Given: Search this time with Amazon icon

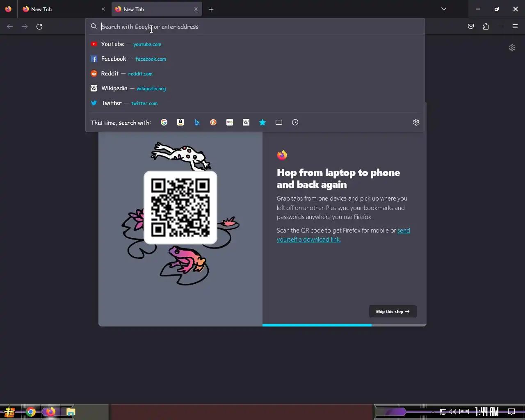Looking at the screenshot, I should 180,122.
